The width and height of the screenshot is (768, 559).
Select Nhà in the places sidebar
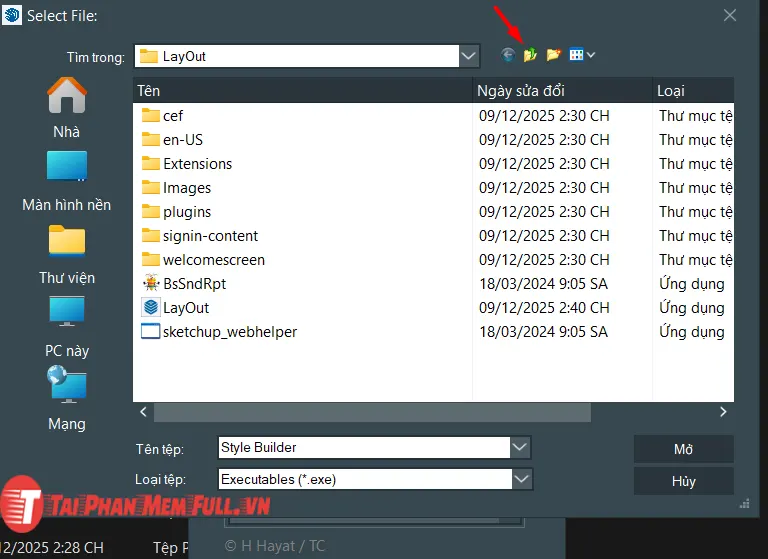pos(67,108)
